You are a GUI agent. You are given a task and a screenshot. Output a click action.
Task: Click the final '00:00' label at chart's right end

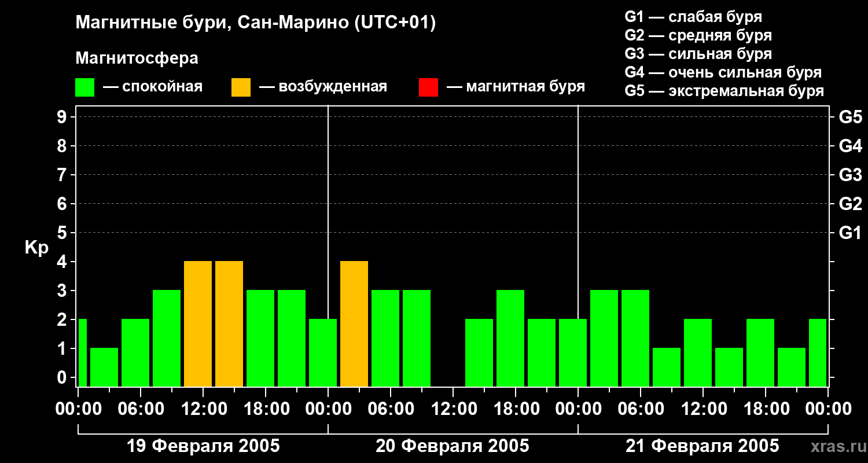828,409
